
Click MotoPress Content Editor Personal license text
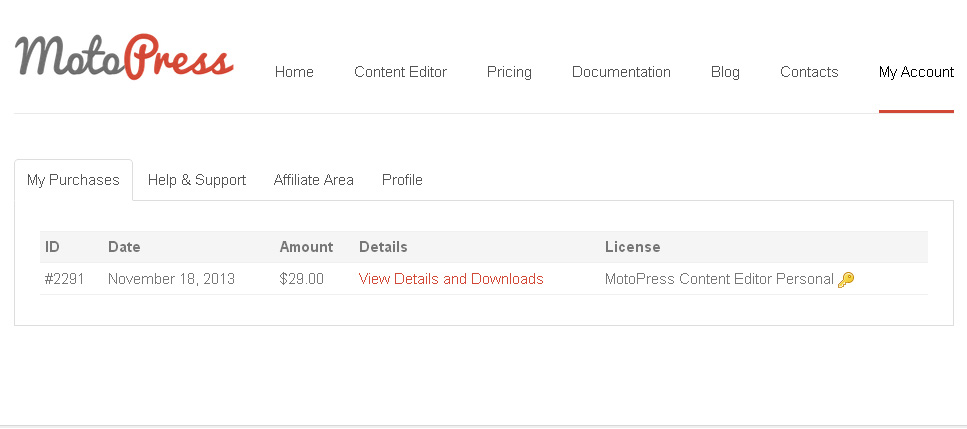719,279
